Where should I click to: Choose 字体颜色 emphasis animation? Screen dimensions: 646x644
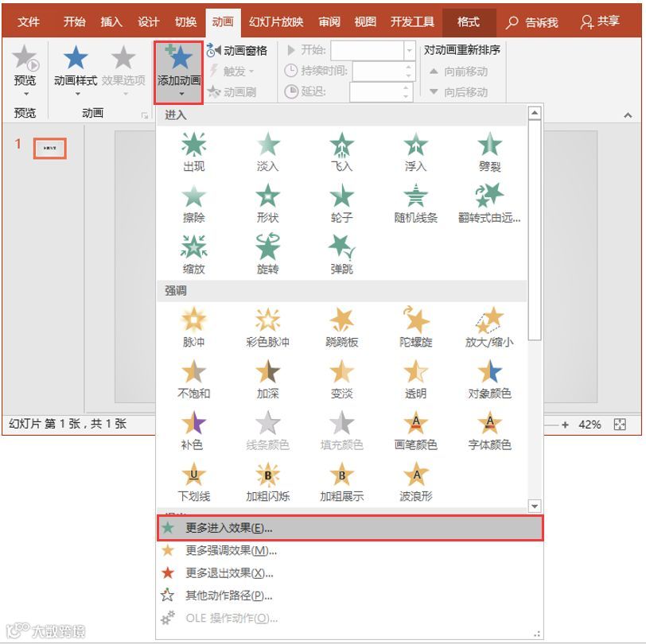point(489,430)
